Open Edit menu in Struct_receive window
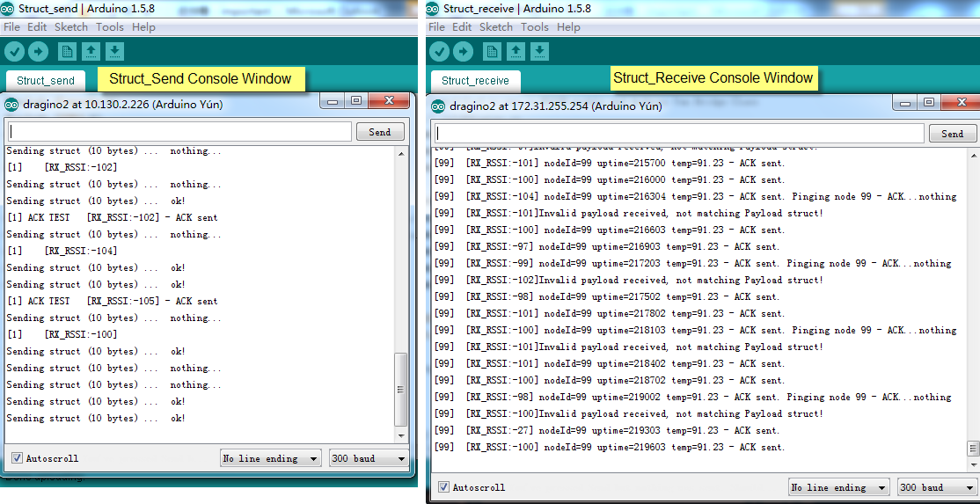980x504 pixels. coord(462,27)
